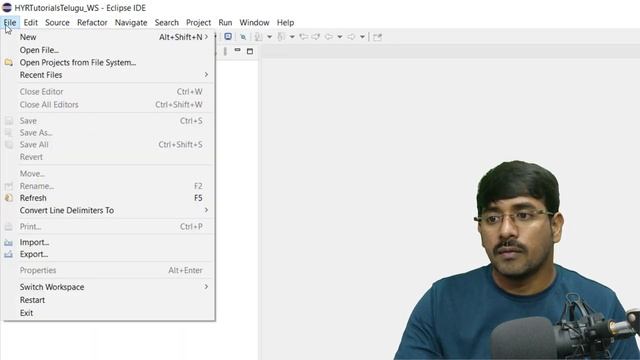Click the Refresh menu item's icon
640x360 pixels.
(9, 198)
